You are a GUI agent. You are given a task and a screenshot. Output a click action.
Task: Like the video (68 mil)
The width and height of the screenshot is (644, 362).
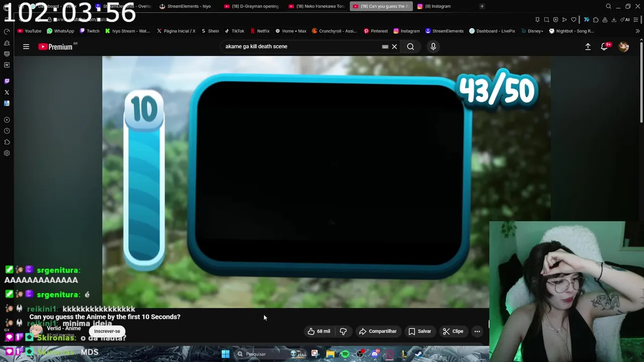click(319, 331)
